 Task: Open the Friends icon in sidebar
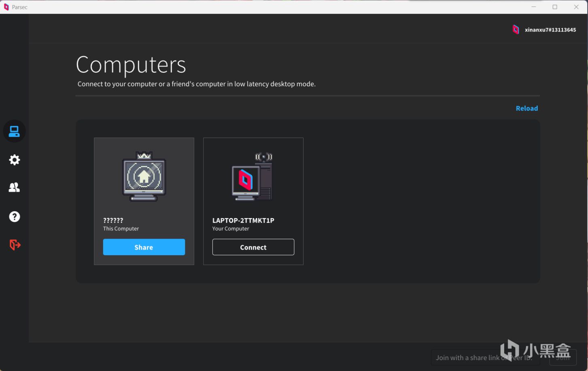click(x=14, y=187)
